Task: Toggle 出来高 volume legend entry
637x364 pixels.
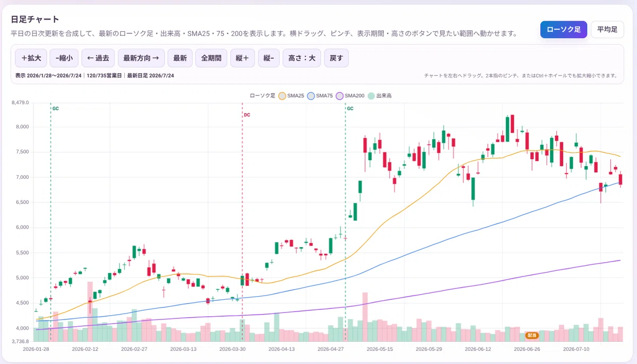Action: pyautogui.click(x=380, y=96)
